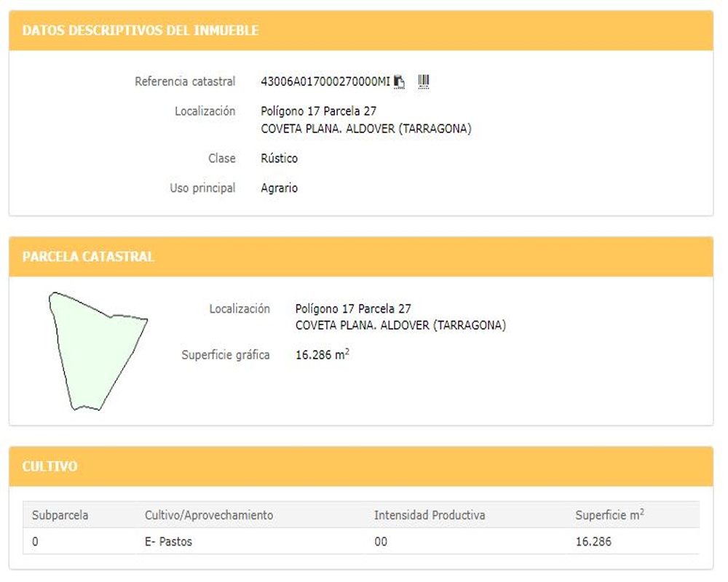
Task: Click the 'Rústico' class value
Action: click(x=280, y=159)
